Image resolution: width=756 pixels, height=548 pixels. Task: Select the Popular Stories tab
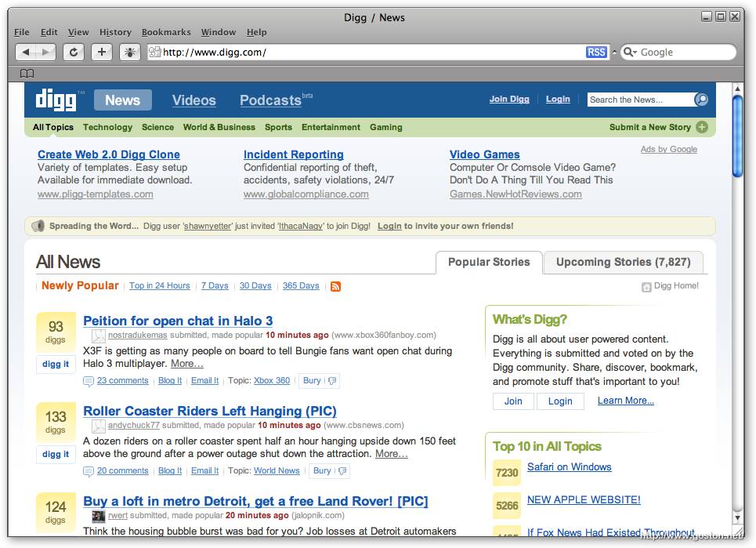coord(489,262)
